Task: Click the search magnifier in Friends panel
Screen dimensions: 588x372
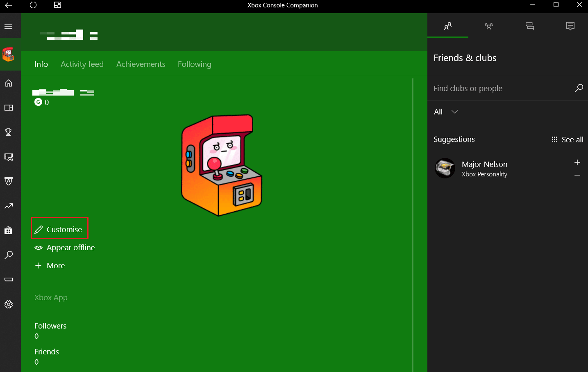Action: point(579,88)
